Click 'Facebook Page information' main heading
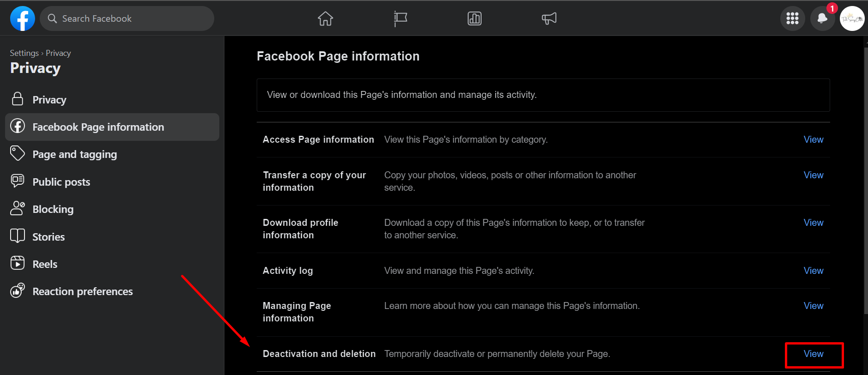 coord(338,56)
